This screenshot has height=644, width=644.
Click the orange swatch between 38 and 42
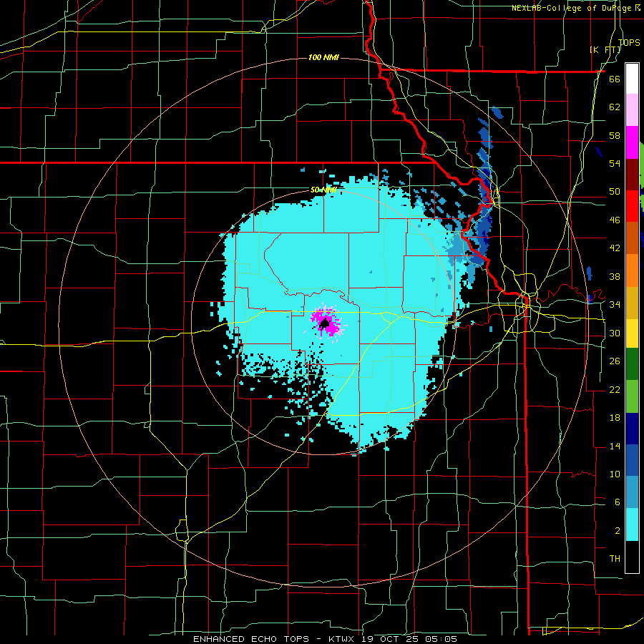pyautogui.click(x=632, y=270)
